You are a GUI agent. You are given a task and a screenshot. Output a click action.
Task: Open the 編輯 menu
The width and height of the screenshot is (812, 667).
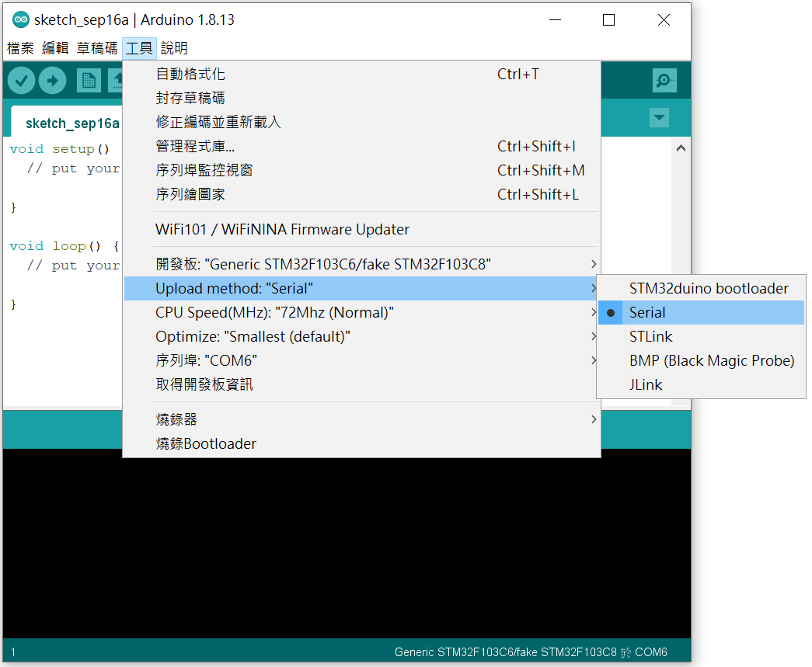(55, 48)
